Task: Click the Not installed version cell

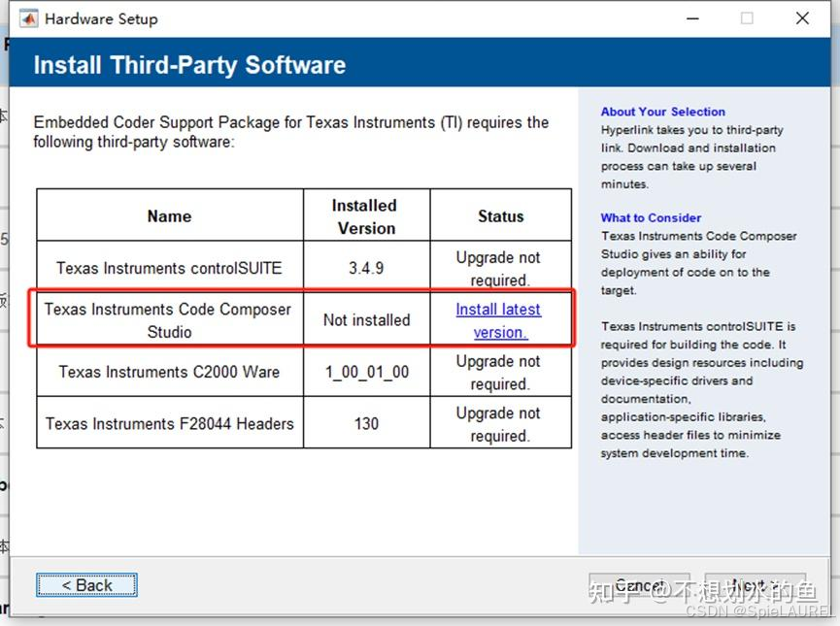Action: click(x=366, y=319)
